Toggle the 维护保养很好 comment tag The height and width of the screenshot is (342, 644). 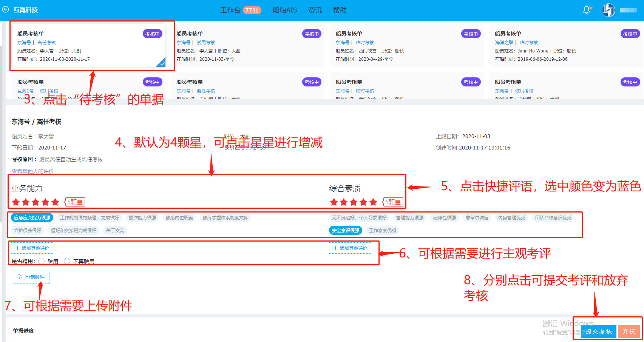coord(28,231)
